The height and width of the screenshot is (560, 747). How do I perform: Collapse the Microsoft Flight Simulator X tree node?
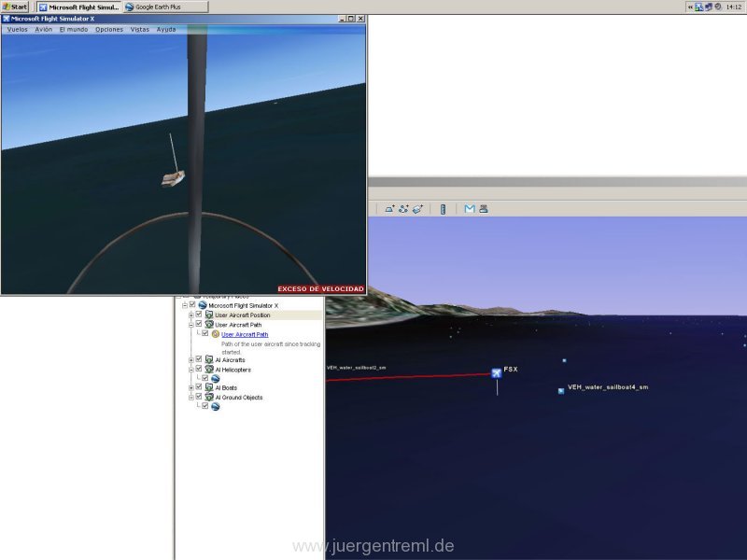(x=185, y=305)
